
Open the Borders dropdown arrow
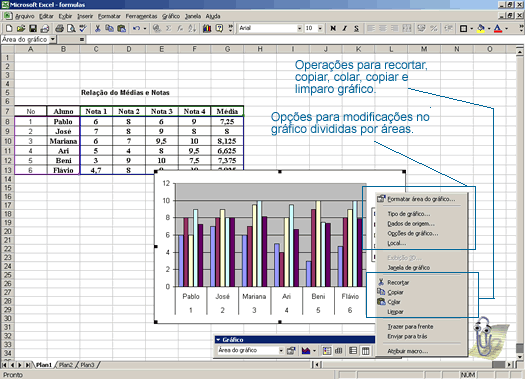[471, 28]
